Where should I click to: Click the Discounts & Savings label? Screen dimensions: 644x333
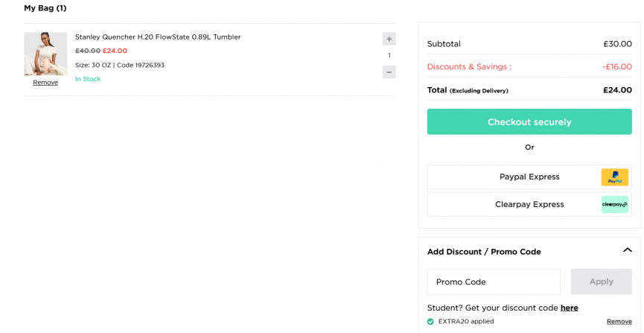(x=469, y=67)
